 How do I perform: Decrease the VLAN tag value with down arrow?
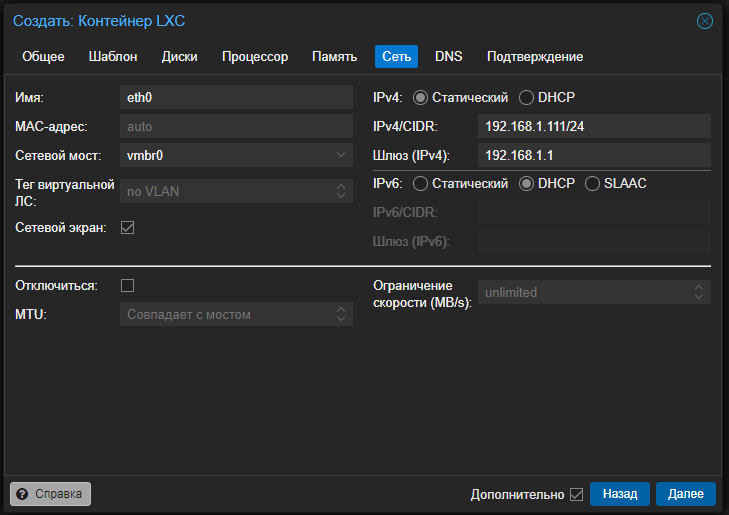[x=341, y=196]
